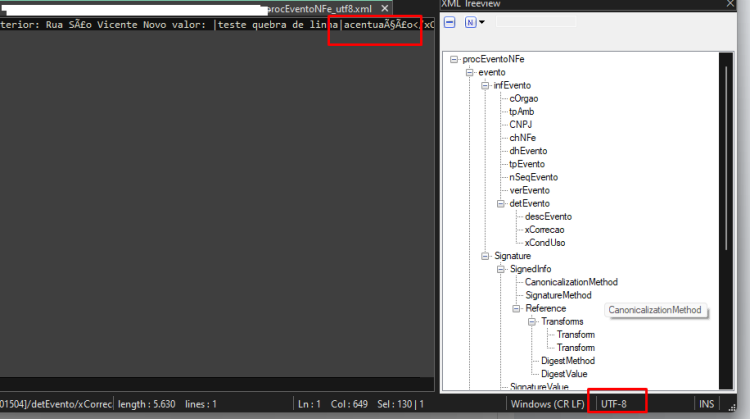Click the UTF-8 encoding in status bar
The image size is (750, 419).
(x=614, y=404)
